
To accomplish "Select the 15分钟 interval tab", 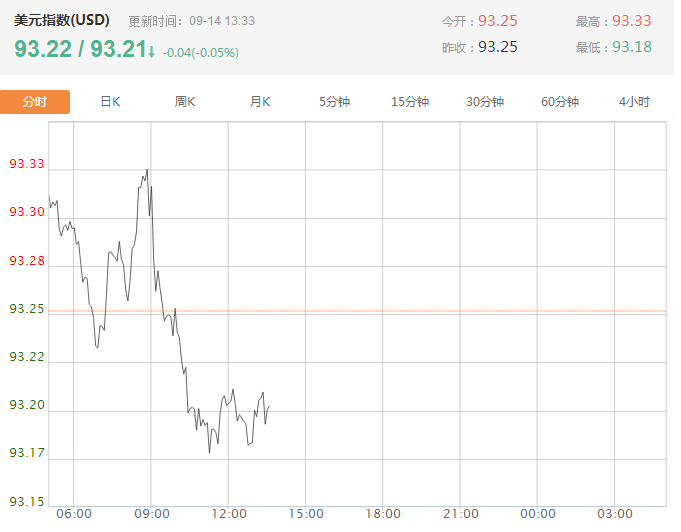I will click(410, 102).
